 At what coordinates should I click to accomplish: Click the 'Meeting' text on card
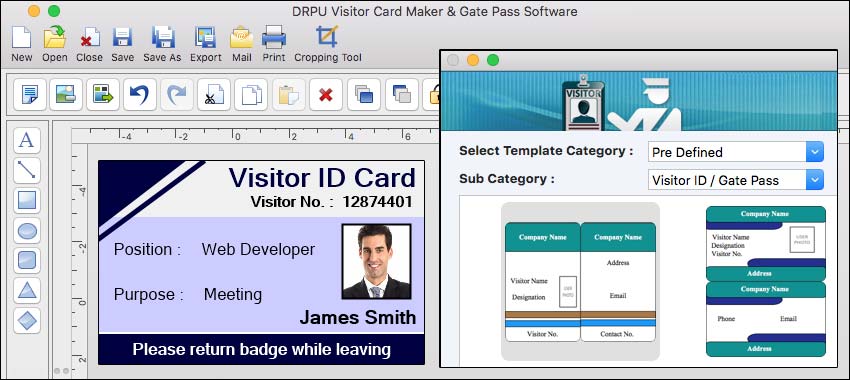click(233, 295)
